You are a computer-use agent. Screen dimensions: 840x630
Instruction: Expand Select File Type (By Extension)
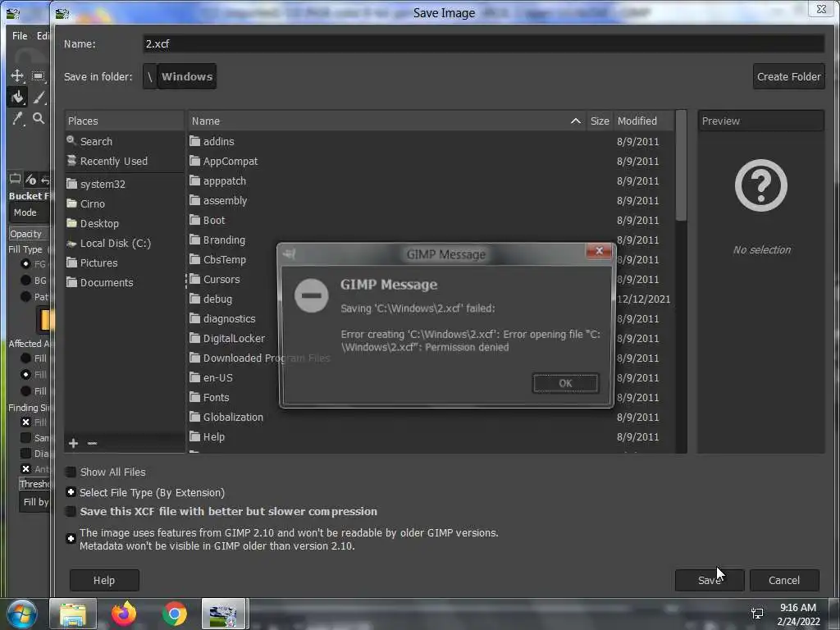[x=71, y=492]
